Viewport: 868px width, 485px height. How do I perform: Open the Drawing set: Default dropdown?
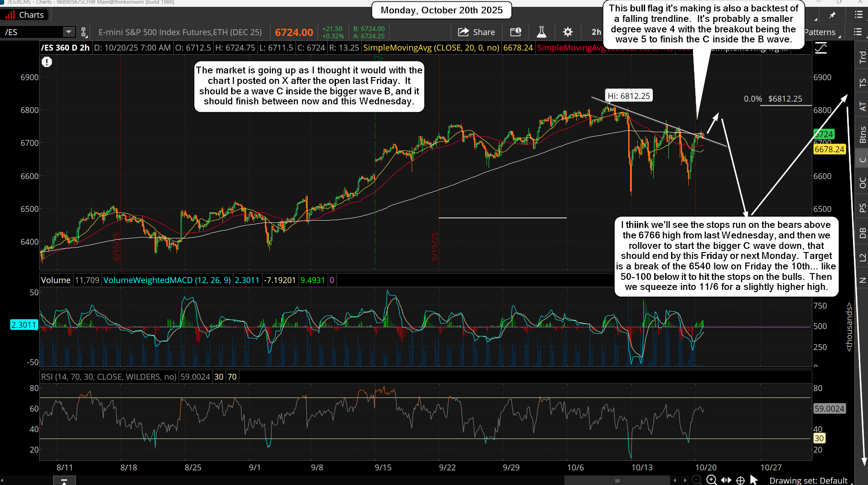pyautogui.click(x=808, y=480)
